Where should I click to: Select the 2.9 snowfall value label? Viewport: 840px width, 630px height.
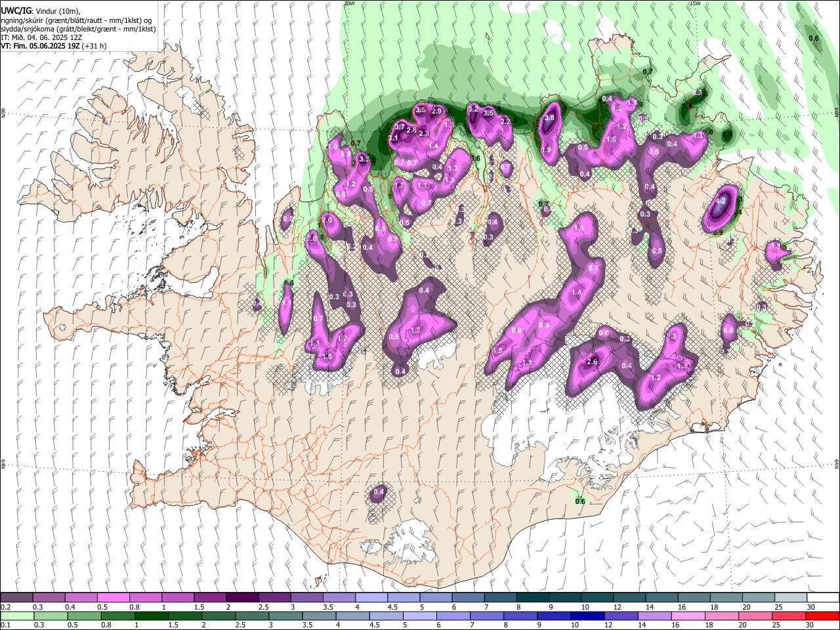point(437,111)
